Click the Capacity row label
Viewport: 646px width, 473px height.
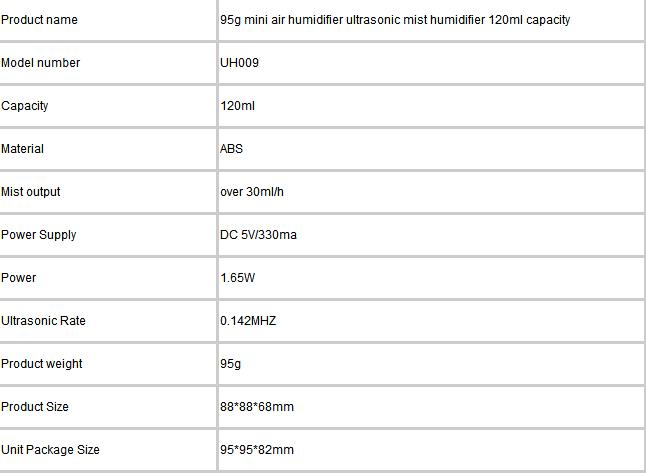25,106
